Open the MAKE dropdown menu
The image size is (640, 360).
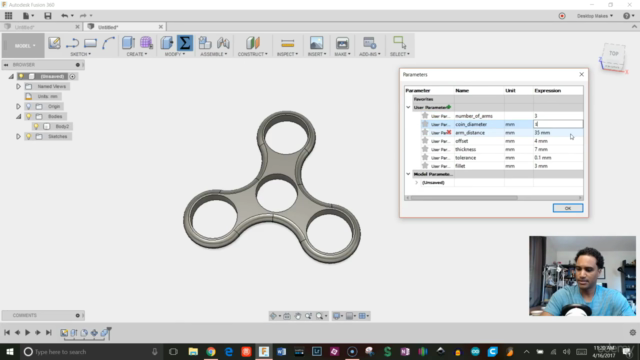pyautogui.click(x=342, y=54)
